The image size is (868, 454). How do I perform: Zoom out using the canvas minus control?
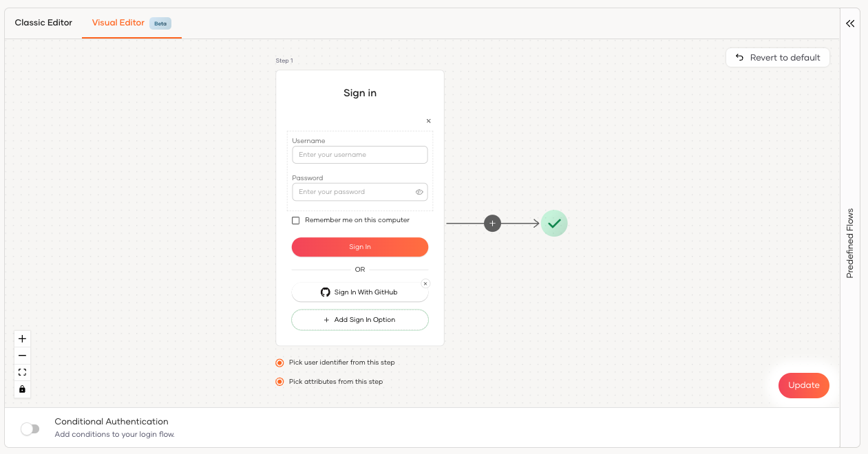click(22, 355)
